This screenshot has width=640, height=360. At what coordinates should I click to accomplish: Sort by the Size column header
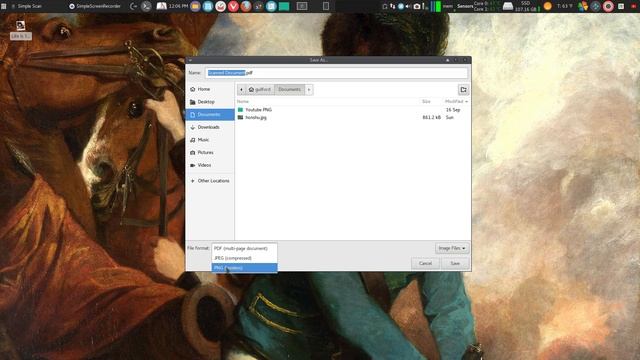click(x=426, y=101)
